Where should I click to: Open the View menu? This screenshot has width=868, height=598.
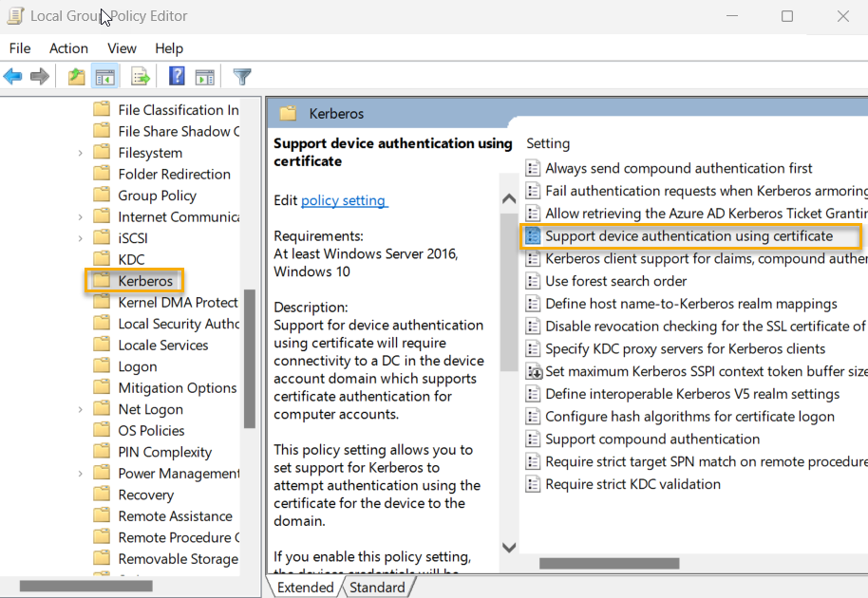coord(122,48)
